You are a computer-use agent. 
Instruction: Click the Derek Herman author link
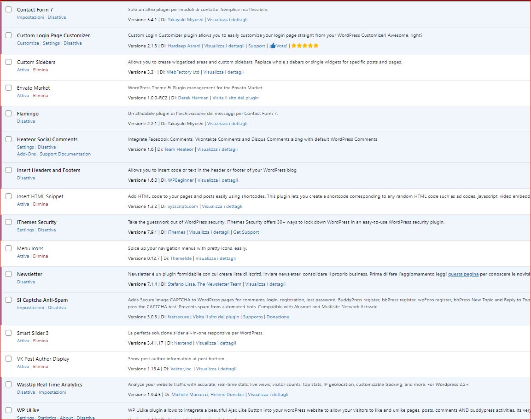click(193, 98)
